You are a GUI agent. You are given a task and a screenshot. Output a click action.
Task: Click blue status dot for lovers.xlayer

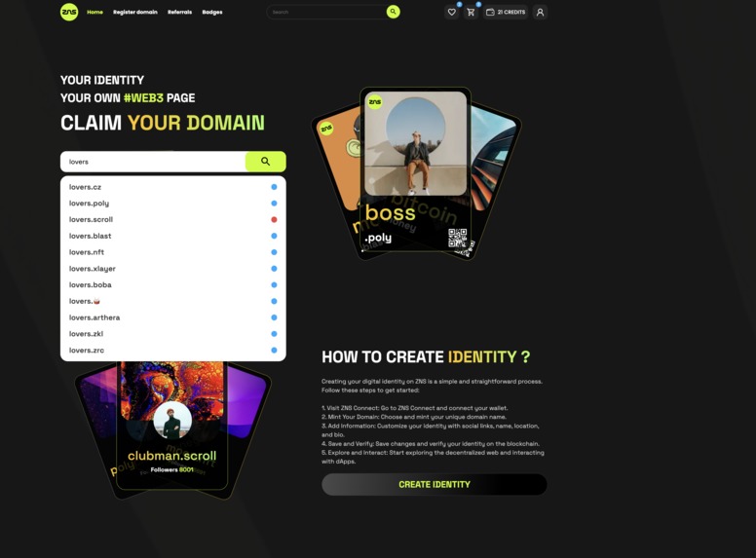274,269
